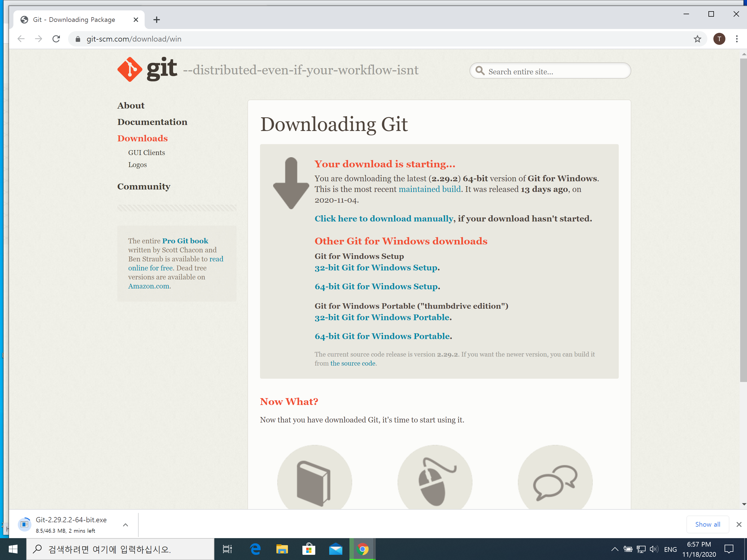Go to Logos page

[x=137, y=165]
